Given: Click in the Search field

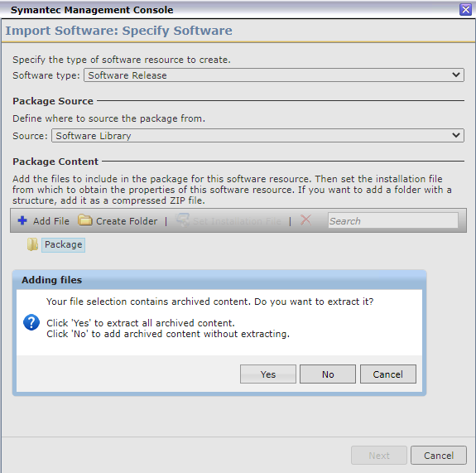Looking at the screenshot, I should pyautogui.click(x=393, y=220).
